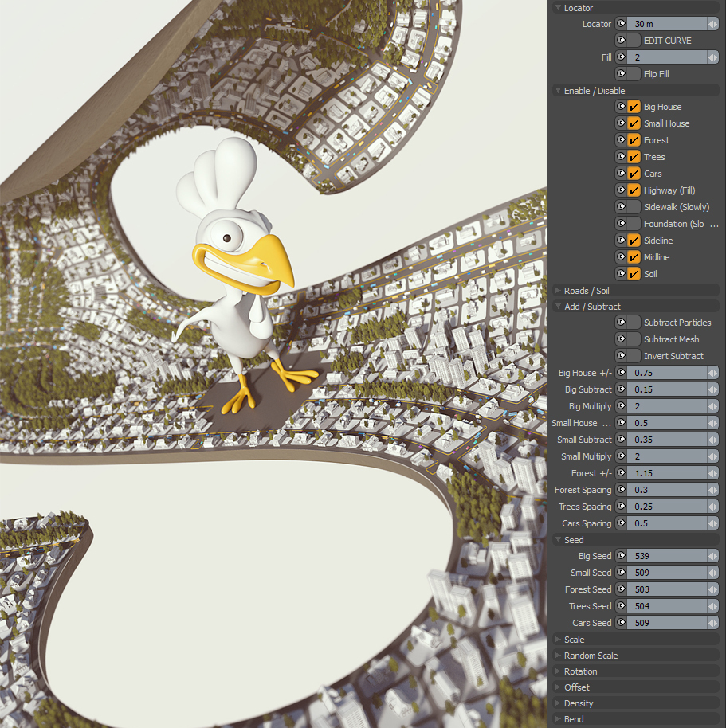
Task: Disable the Big House checkbox
Action: [x=634, y=107]
